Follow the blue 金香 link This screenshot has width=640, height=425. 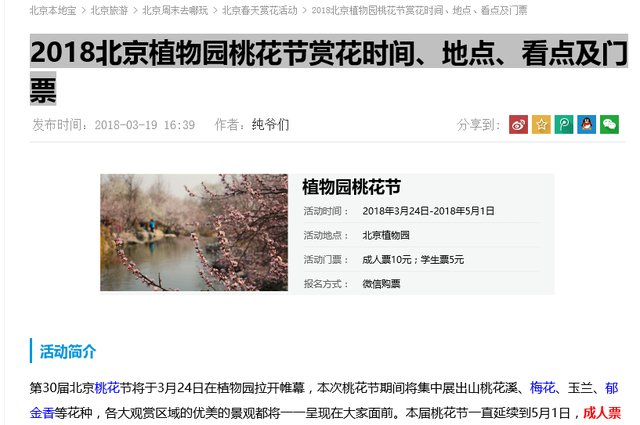(42, 413)
